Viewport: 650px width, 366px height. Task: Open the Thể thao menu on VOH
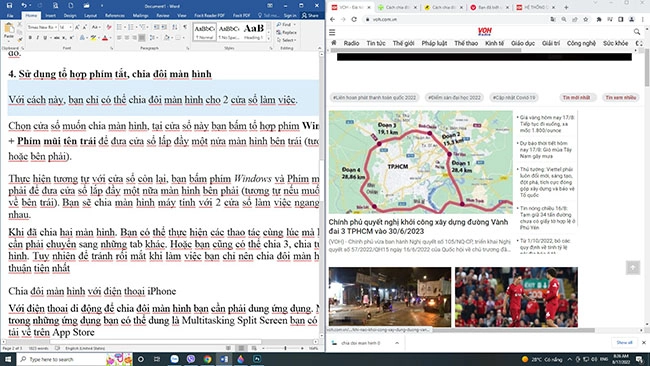pyautogui.click(x=466, y=43)
